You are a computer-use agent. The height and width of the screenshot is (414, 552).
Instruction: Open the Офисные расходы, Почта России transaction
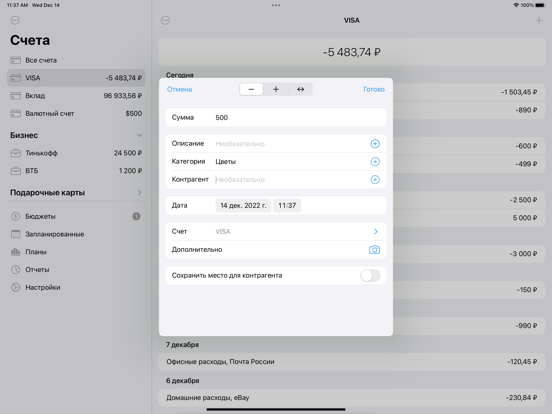352,362
